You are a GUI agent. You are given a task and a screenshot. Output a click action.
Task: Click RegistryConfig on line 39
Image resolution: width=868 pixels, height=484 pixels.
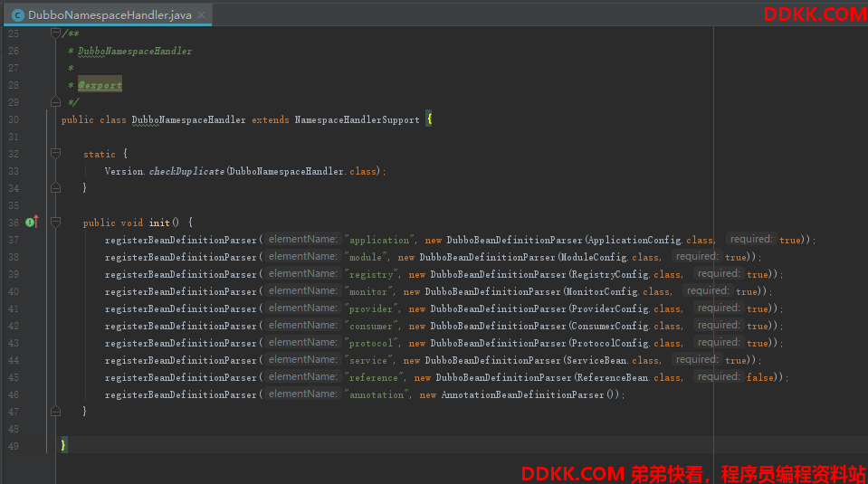(611, 274)
